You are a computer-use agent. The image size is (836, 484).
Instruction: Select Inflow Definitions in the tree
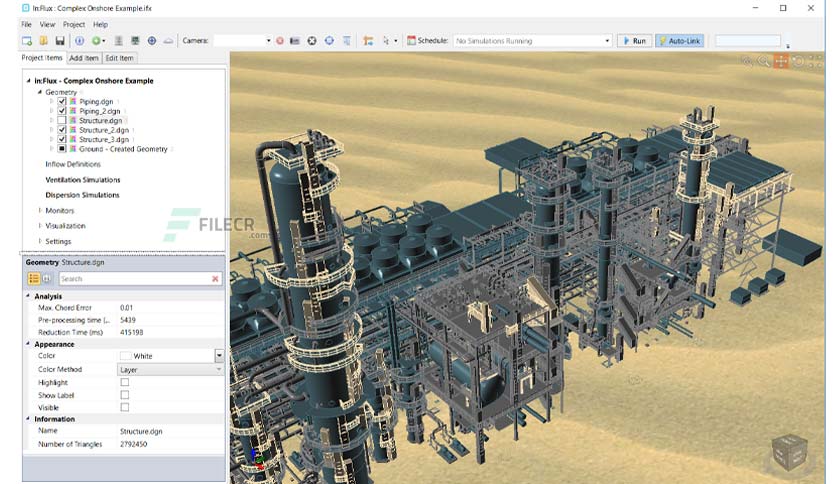73,164
